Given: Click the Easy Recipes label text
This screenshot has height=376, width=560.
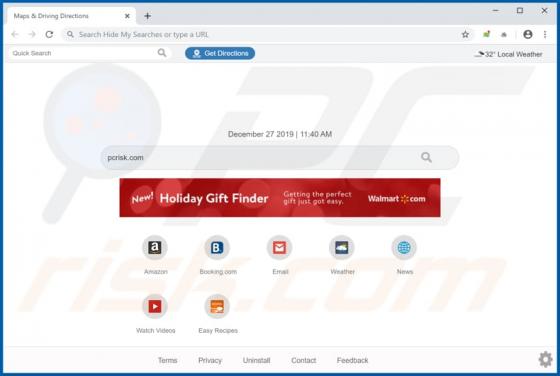Looking at the screenshot, I should (x=218, y=331).
